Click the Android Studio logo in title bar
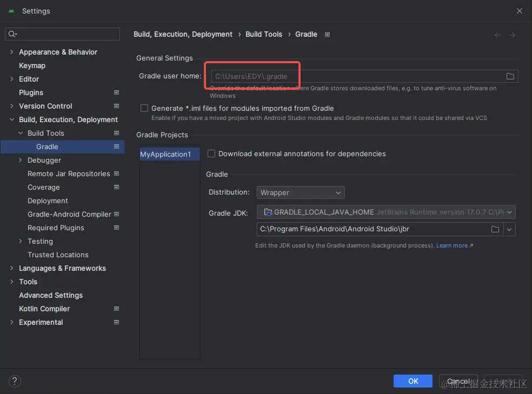The image size is (532, 394). click(x=11, y=11)
